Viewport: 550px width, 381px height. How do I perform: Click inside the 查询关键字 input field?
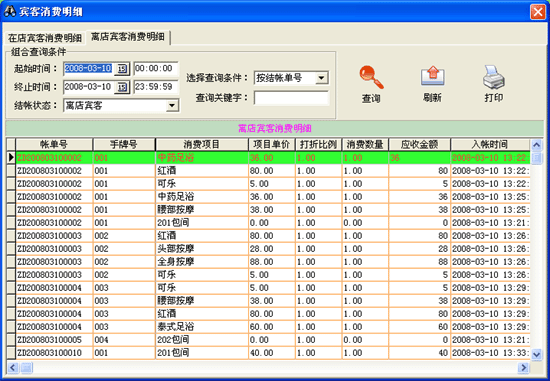291,98
